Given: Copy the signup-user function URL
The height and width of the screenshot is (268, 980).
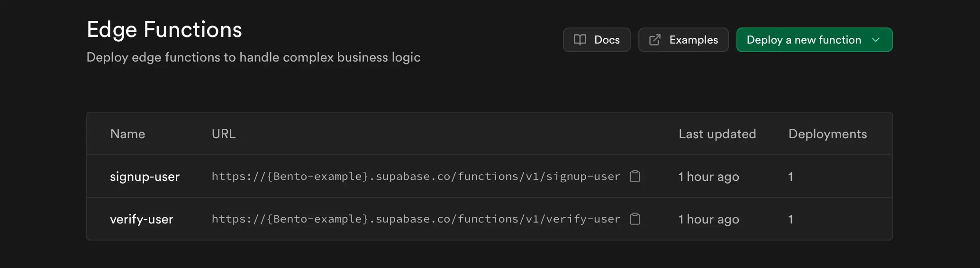Looking at the screenshot, I should pos(635,177).
